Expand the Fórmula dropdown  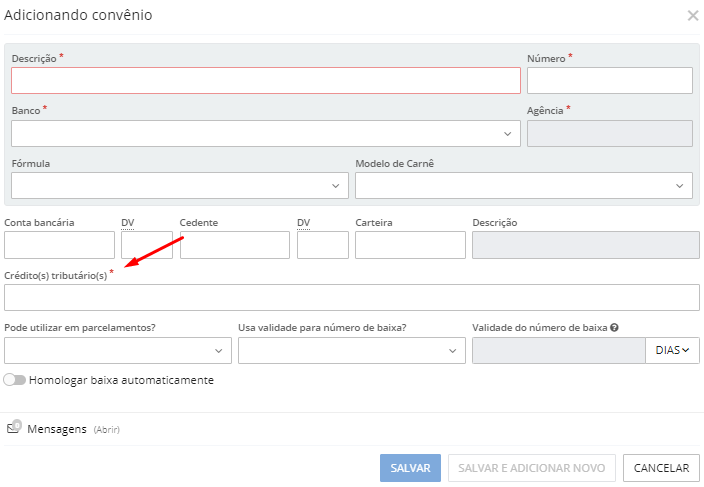(x=180, y=185)
